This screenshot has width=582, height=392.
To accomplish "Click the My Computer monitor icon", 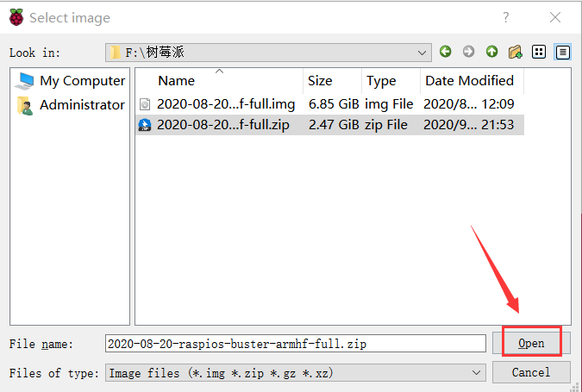I will [x=24, y=81].
